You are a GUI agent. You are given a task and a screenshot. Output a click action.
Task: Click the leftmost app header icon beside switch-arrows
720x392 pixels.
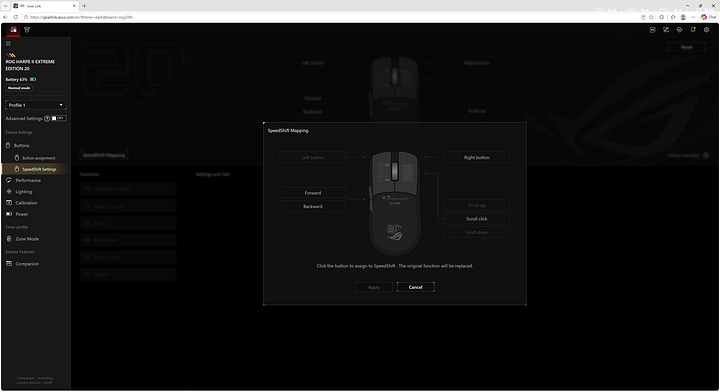point(652,30)
